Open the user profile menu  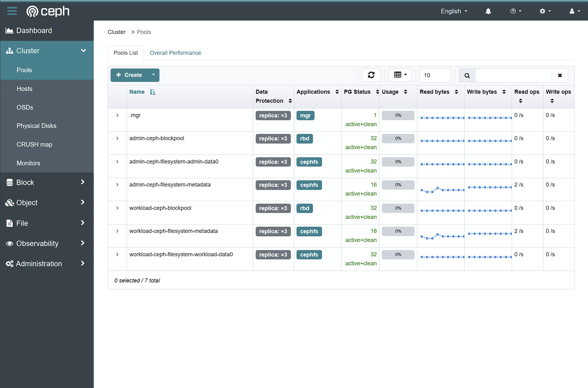point(574,11)
